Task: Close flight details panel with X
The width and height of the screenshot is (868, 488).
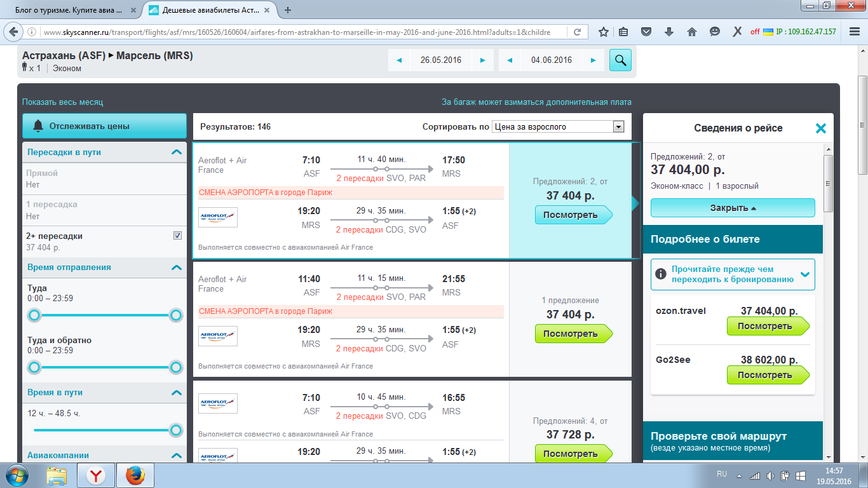Action: (820, 128)
